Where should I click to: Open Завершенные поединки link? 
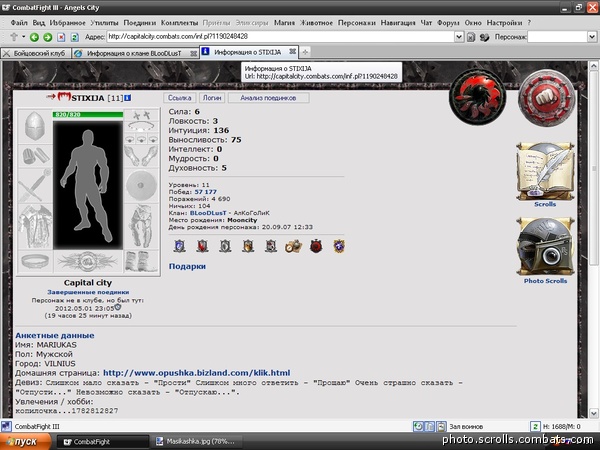tap(88, 292)
